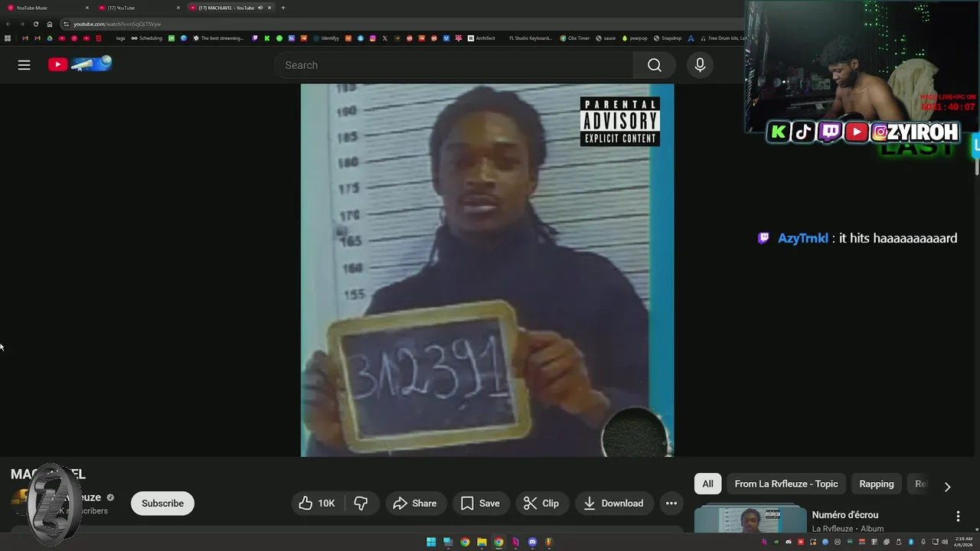Open the Identifyy bookmark
This screenshot has width=980, height=551.
click(325, 38)
